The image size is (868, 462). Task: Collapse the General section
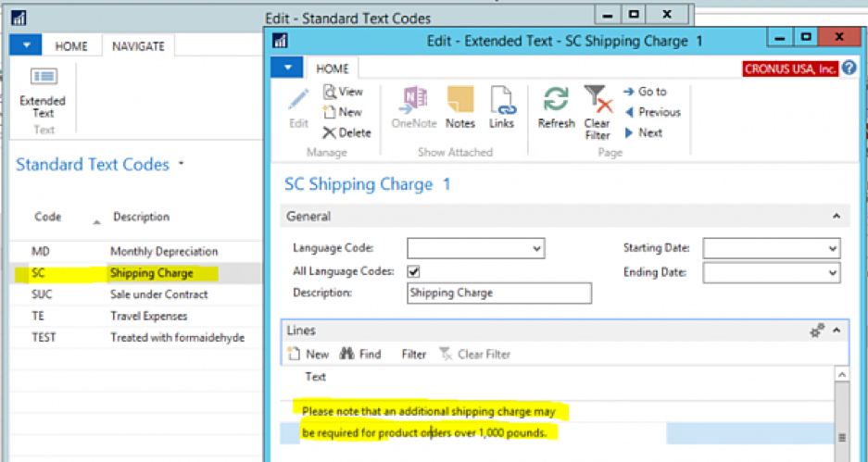click(837, 217)
